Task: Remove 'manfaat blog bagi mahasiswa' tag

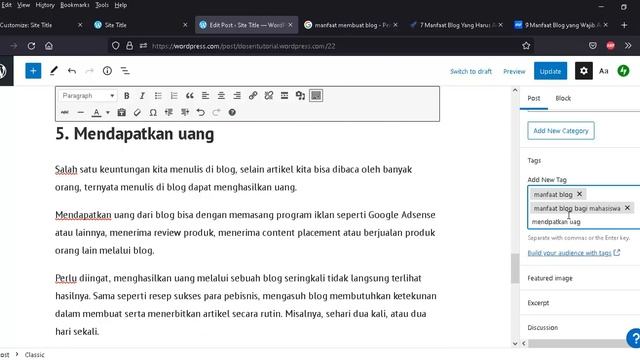Action: [627, 208]
